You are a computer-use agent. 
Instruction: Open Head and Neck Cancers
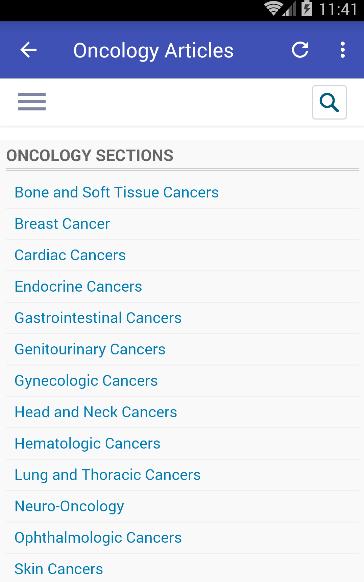pyautogui.click(x=96, y=412)
